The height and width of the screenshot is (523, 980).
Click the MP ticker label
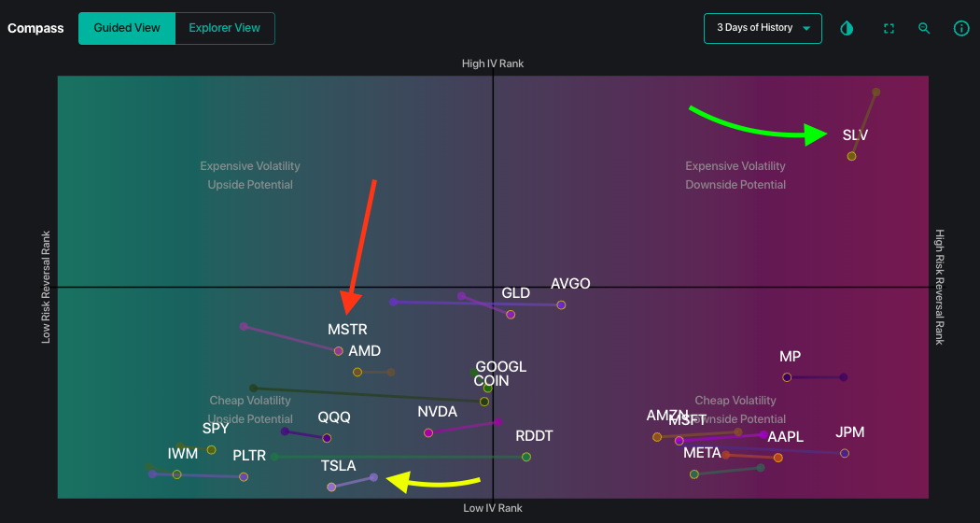click(790, 357)
